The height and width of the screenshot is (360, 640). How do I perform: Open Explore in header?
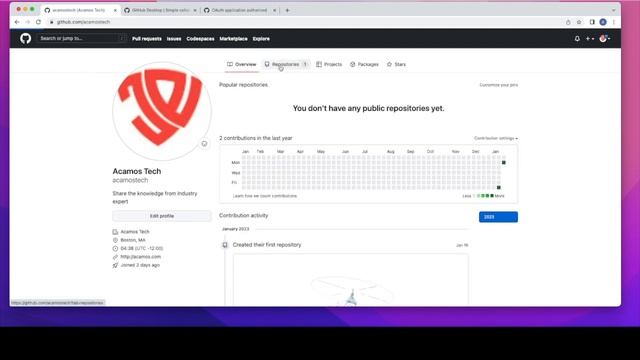pos(261,39)
